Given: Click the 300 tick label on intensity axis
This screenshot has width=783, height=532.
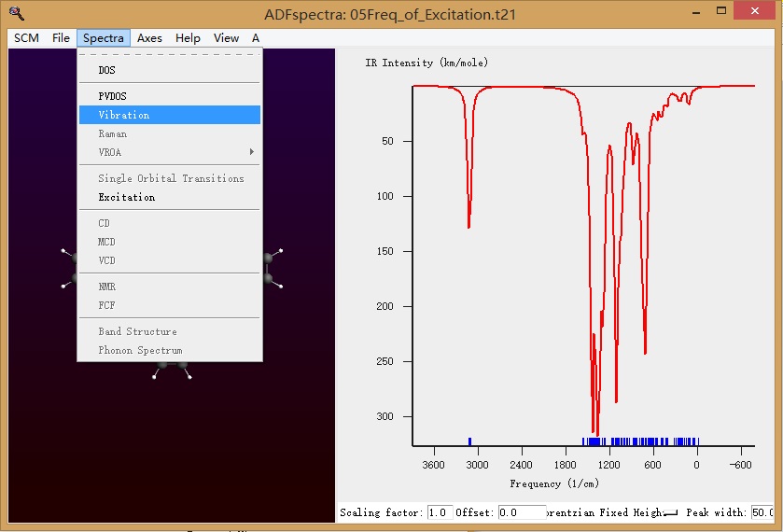Looking at the screenshot, I should pos(385,416).
